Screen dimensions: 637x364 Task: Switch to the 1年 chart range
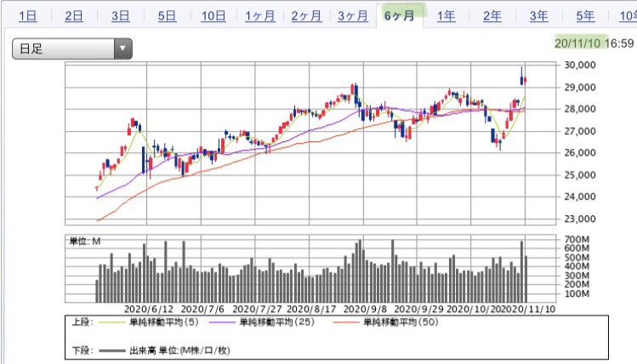pos(446,16)
